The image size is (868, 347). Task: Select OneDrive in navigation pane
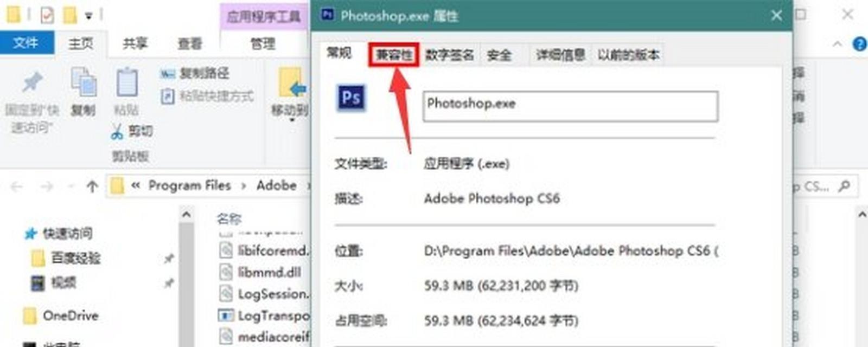pos(71,316)
